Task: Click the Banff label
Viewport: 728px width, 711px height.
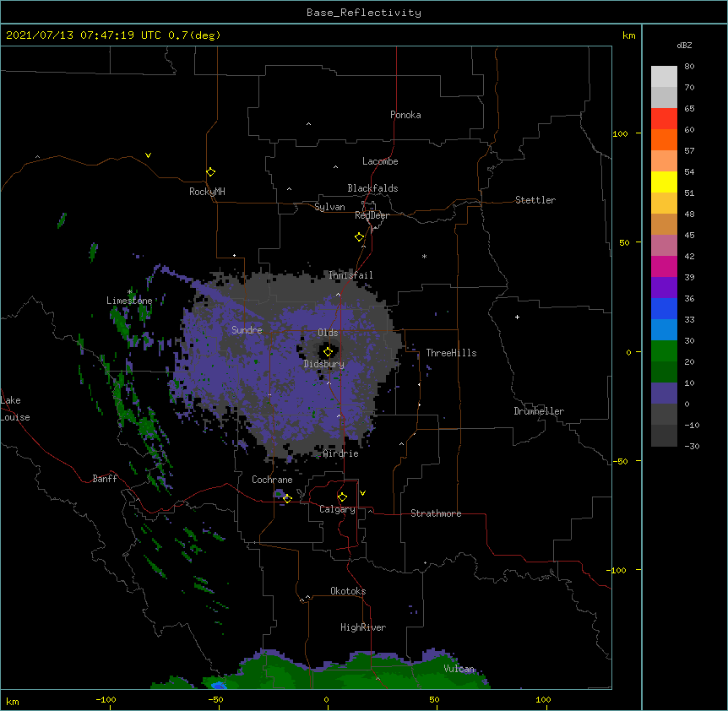Action: [x=105, y=479]
